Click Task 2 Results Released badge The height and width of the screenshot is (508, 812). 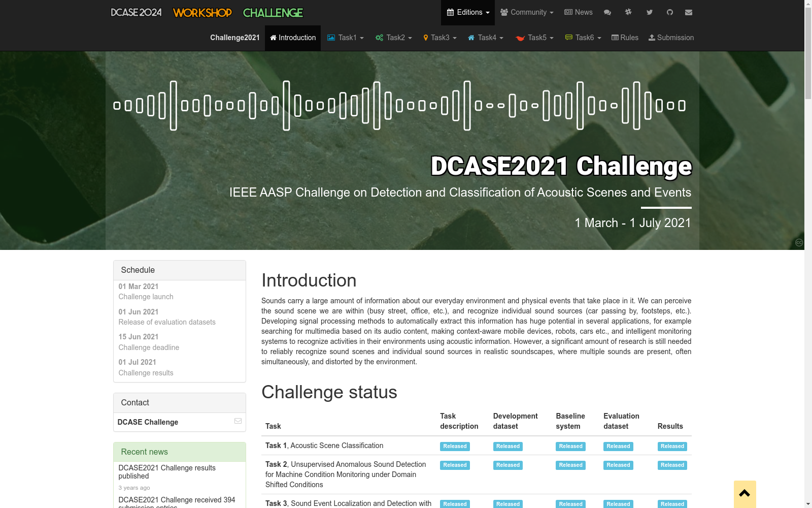click(672, 465)
